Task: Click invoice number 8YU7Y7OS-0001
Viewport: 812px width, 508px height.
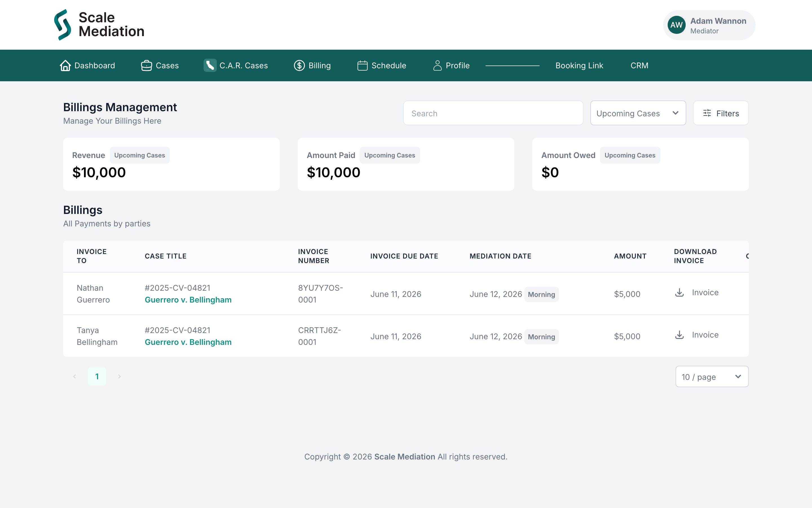Action: pyautogui.click(x=321, y=294)
